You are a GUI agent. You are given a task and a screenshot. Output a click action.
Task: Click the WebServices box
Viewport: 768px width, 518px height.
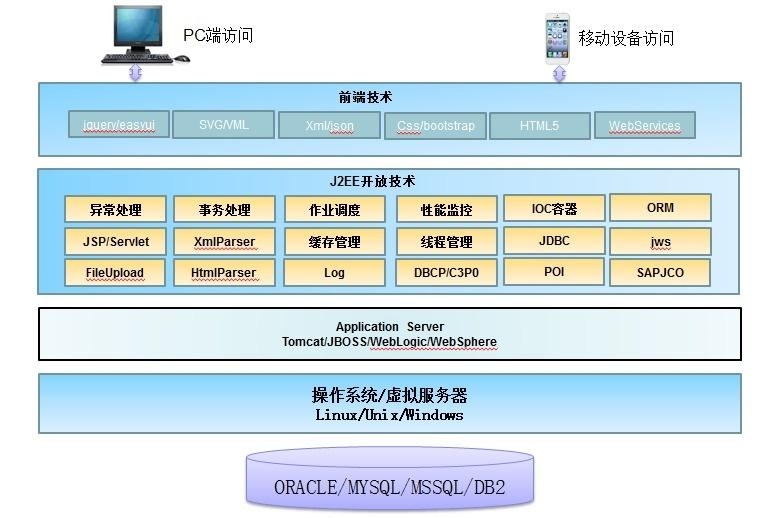pyautogui.click(x=645, y=126)
